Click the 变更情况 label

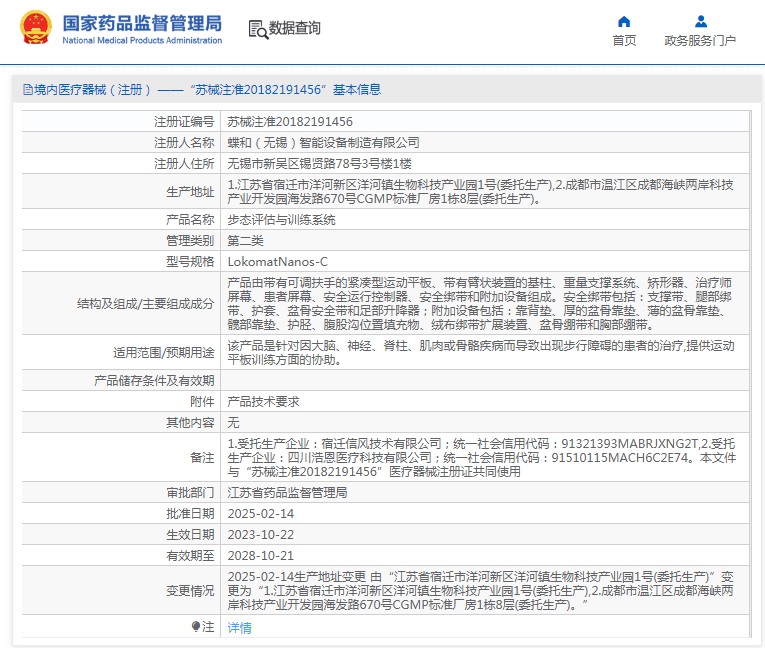coord(190,590)
